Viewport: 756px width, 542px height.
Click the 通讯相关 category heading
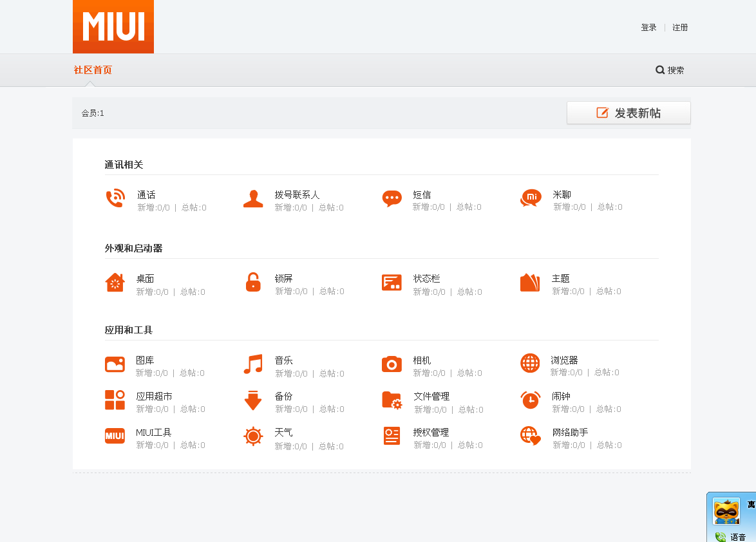point(124,165)
